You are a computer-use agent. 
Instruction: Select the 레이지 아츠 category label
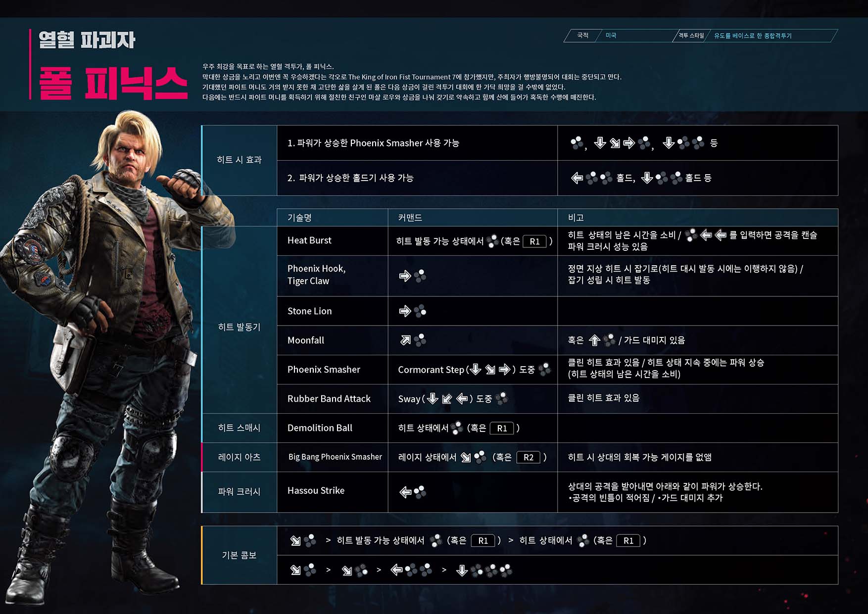click(239, 457)
